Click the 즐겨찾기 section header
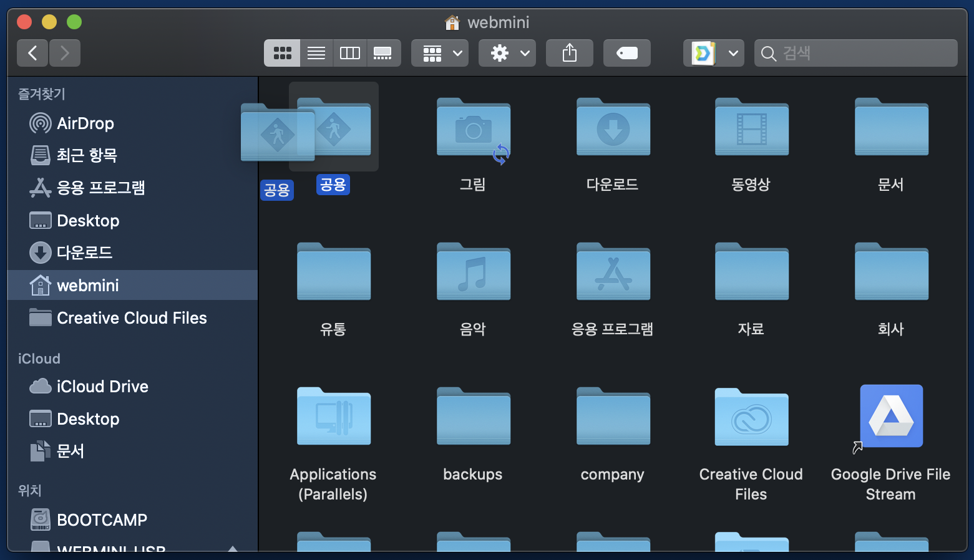Screen dimensions: 974x560 (42, 94)
